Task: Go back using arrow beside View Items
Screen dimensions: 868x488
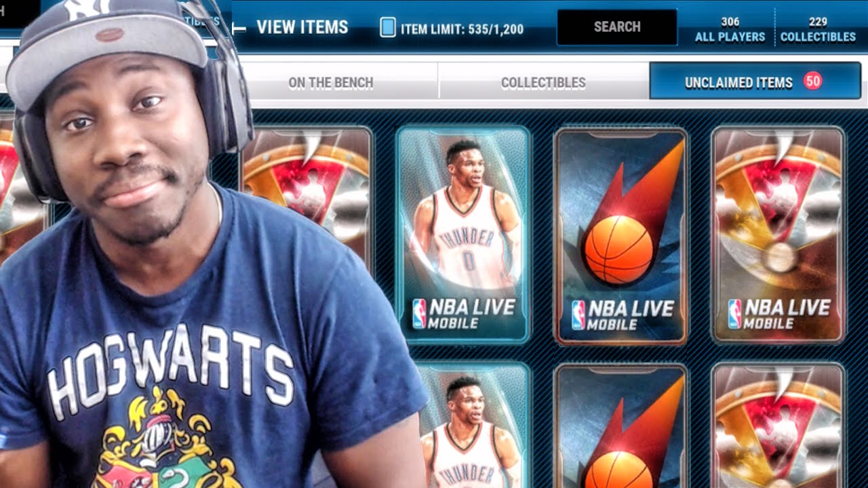Action: pos(239,28)
